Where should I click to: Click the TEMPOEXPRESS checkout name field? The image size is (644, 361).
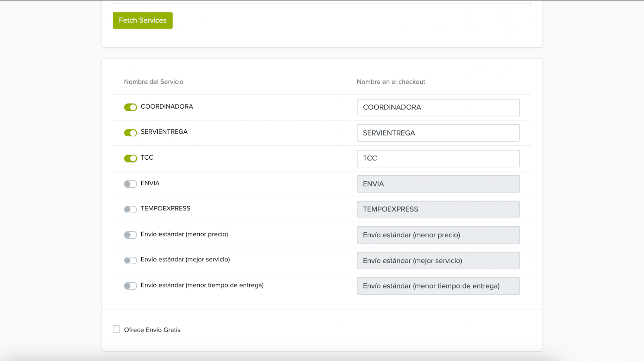click(x=438, y=209)
